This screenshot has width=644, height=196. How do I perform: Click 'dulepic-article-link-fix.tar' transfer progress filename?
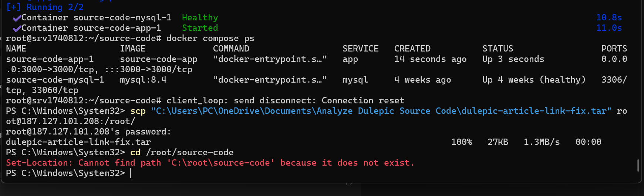coord(78,142)
